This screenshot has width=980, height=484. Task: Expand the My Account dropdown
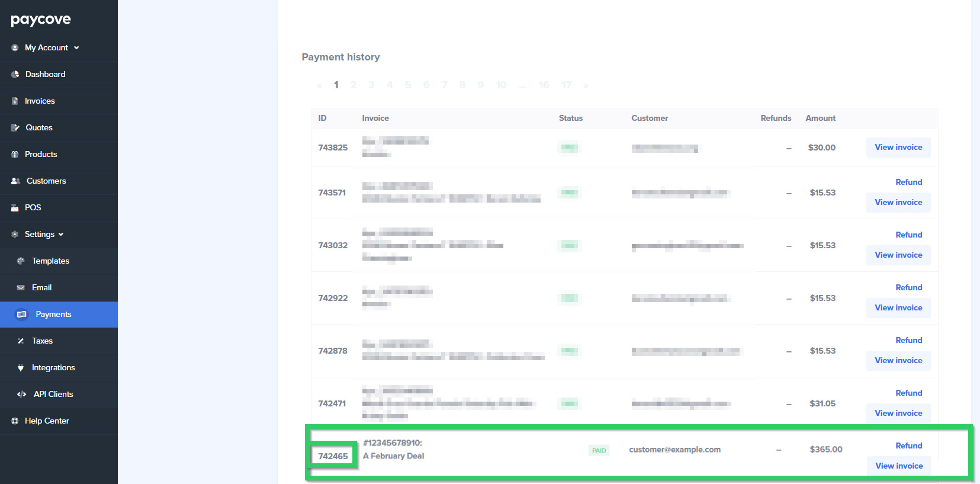[76, 48]
